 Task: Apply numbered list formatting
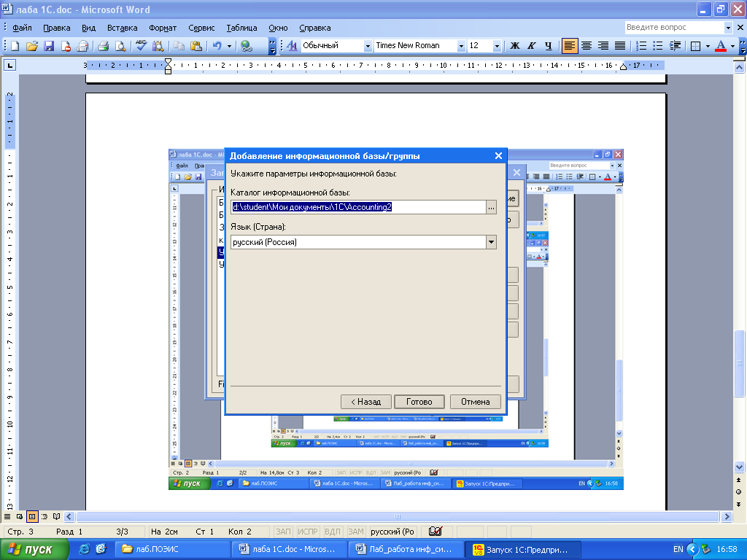tap(641, 46)
